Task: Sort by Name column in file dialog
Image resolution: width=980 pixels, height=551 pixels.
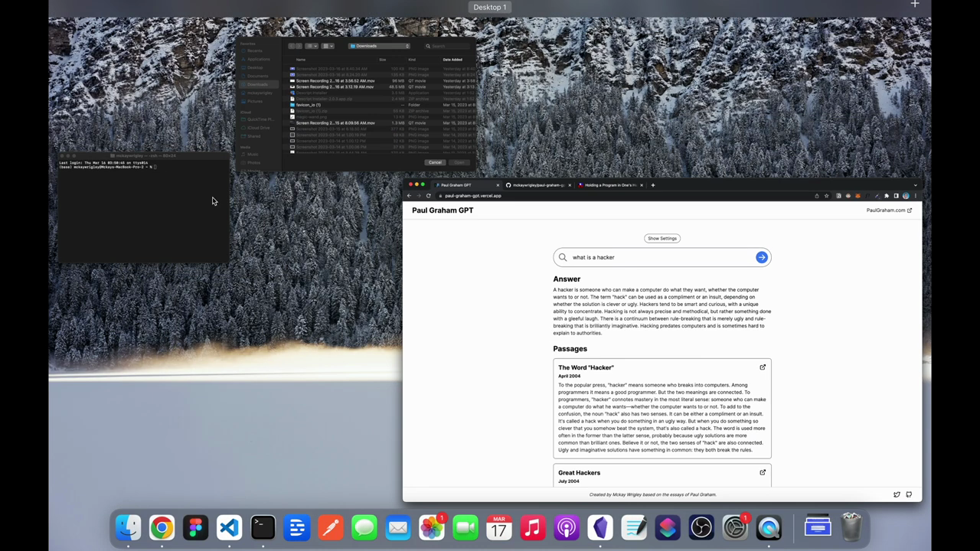Action: tap(301, 60)
